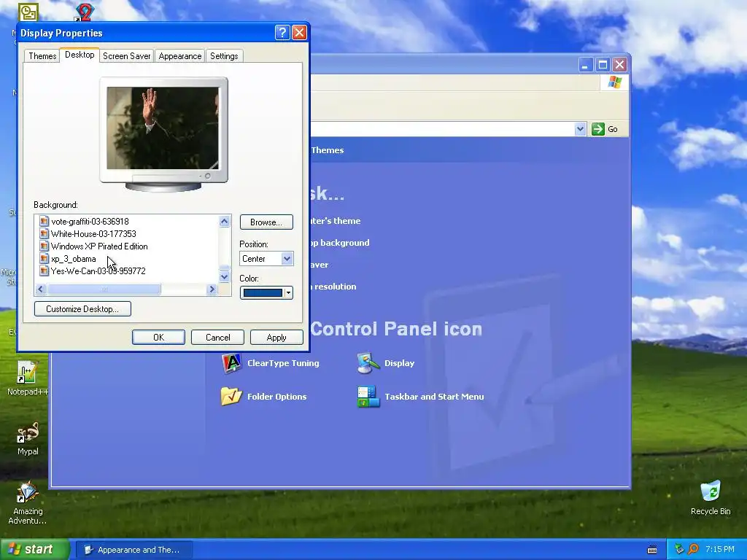The image size is (747, 560).
Task: Open the Color picker dropdown arrow
Action: pyautogui.click(x=288, y=293)
